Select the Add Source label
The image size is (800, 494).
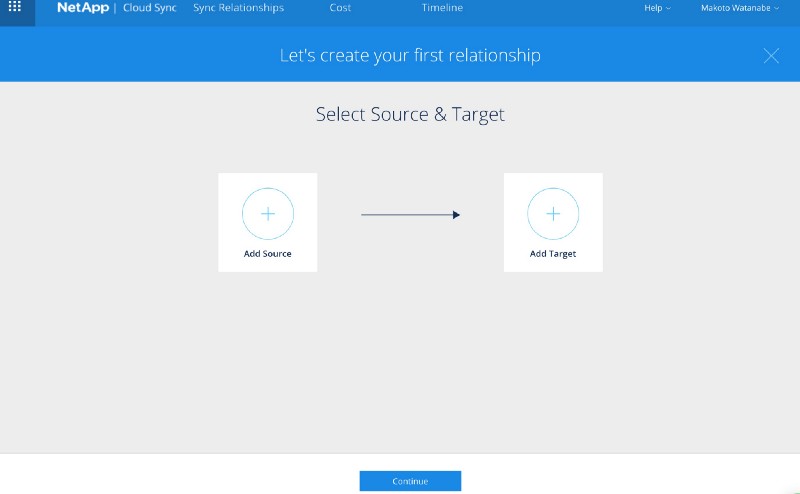[268, 254]
